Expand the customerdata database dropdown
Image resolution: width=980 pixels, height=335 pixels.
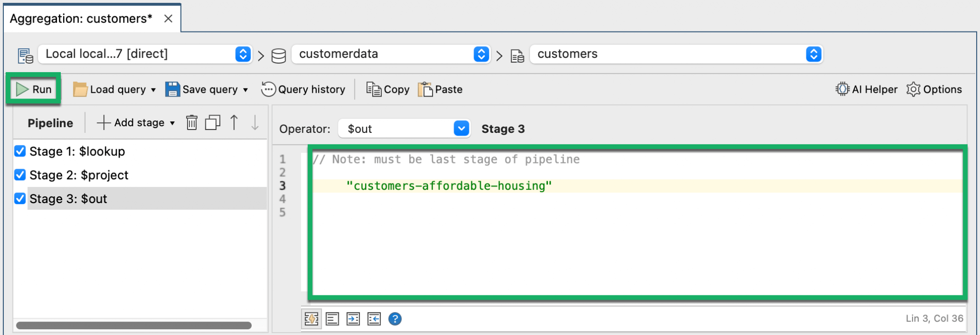point(481,54)
